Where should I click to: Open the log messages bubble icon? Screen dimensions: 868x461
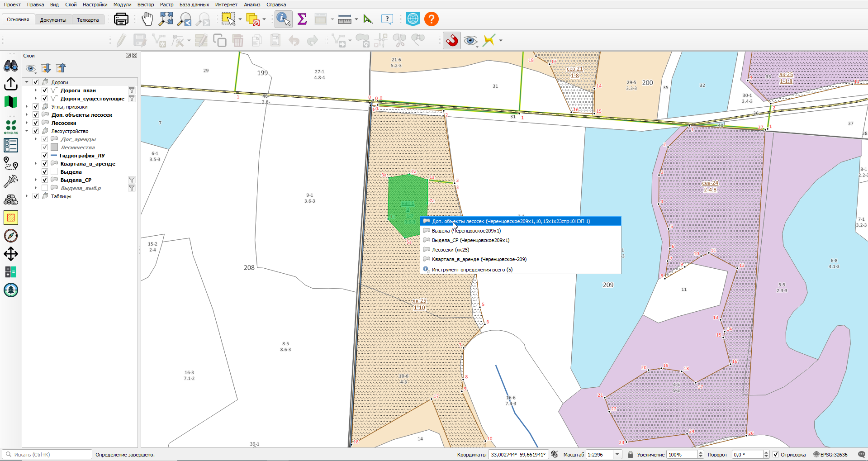[862, 454]
